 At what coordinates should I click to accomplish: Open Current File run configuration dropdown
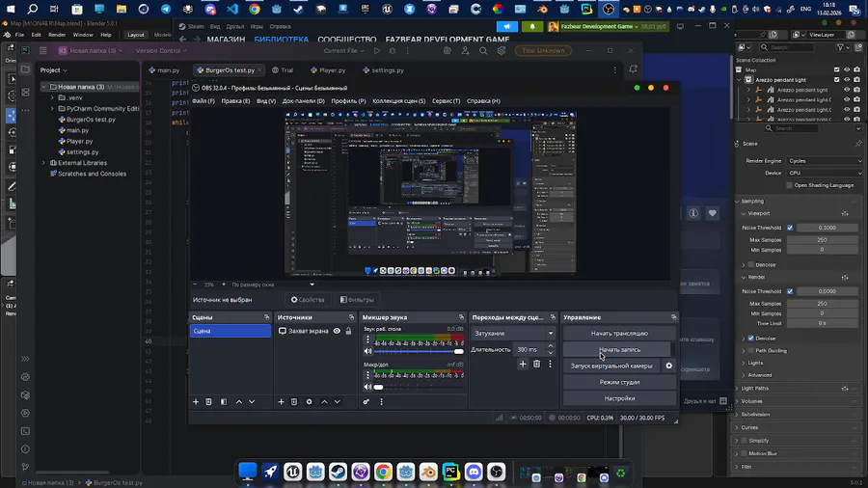click(x=343, y=50)
